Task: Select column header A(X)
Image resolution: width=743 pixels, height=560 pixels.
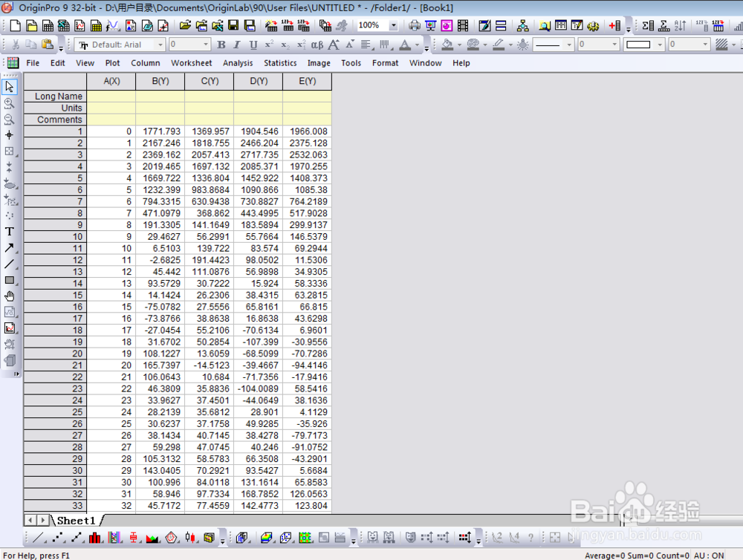Action: click(111, 82)
